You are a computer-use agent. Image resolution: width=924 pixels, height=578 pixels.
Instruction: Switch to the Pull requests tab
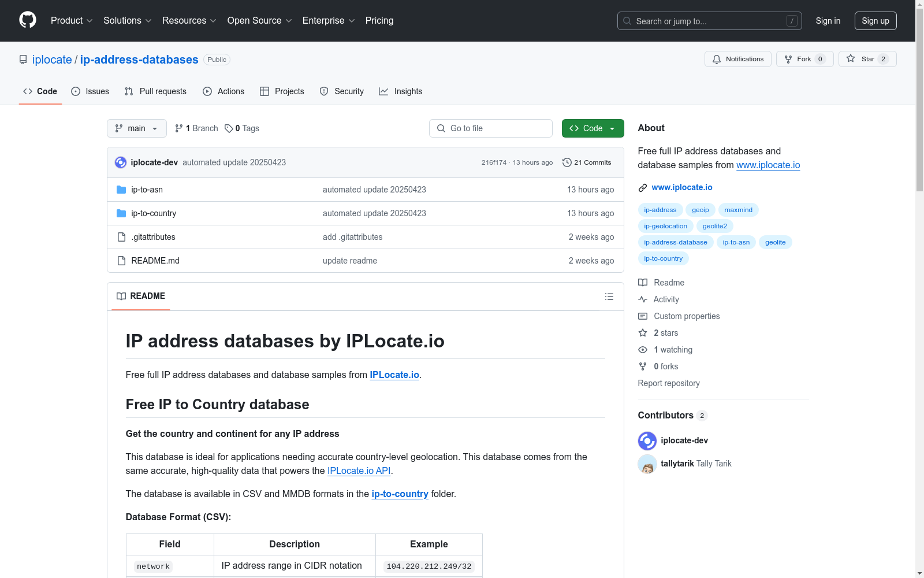coord(155,91)
